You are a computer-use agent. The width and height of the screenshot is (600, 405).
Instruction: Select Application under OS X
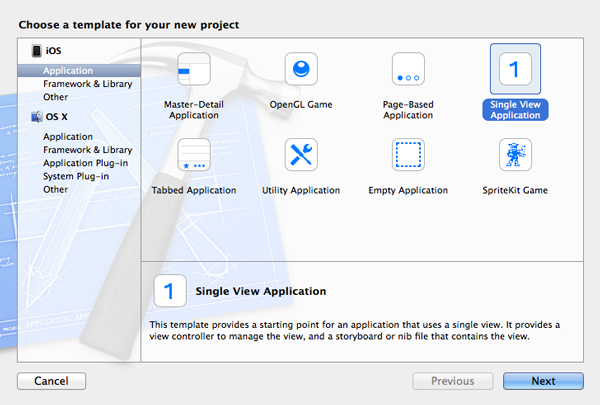coord(68,137)
